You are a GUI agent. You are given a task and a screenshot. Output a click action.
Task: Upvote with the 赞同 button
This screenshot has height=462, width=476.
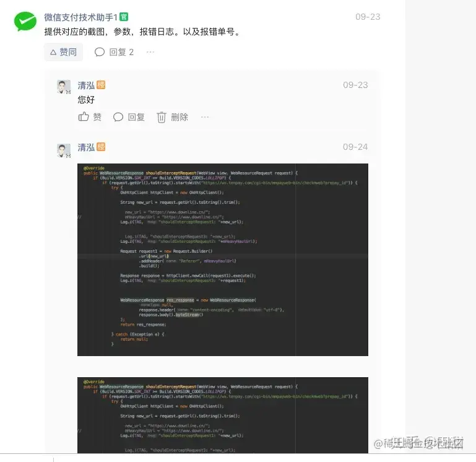pyautogui.click(x=64, y=52)
